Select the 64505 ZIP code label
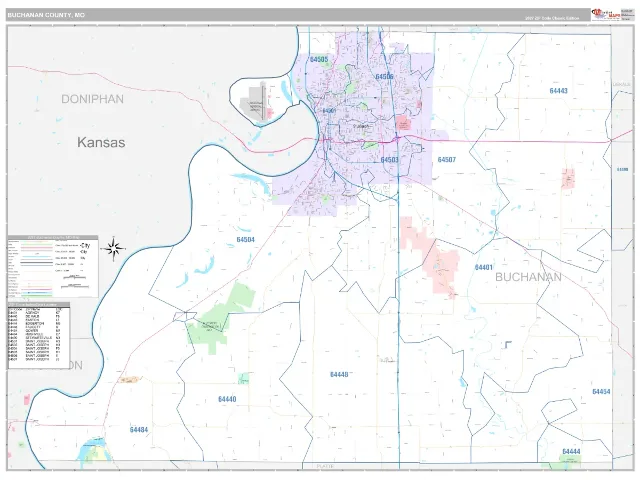 pos(319,60)
